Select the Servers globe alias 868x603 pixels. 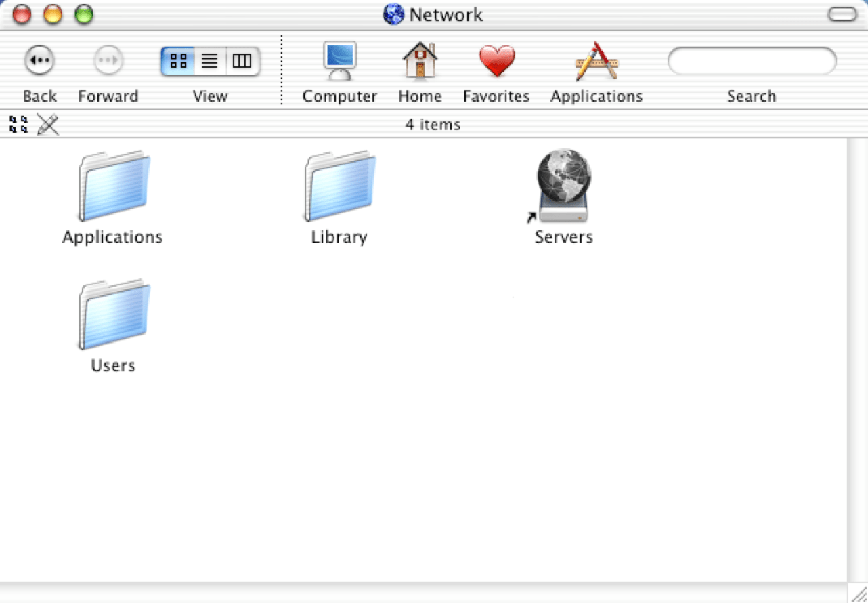(x=563, y=186)
